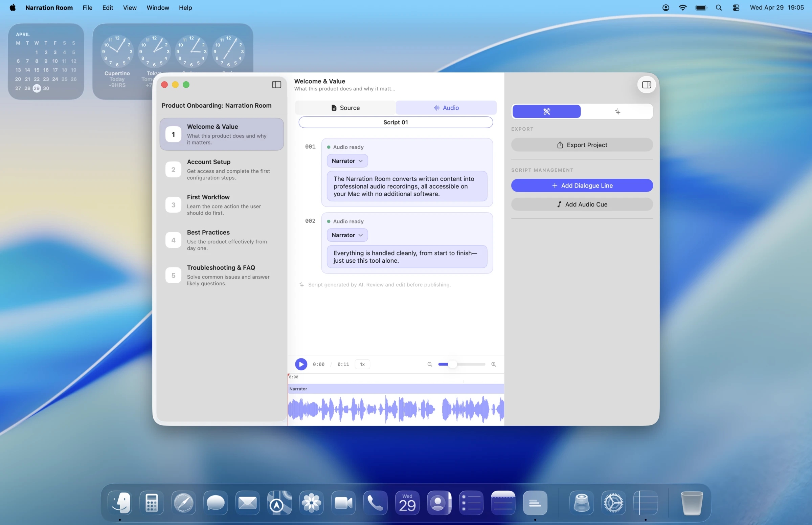Open the View menu
This screenshot has height=525, width=812.
pyautogui.click(x=130, y=7)
